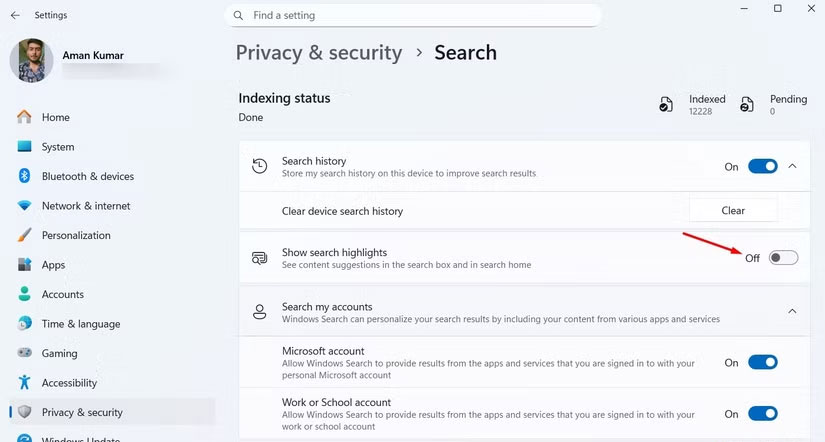Click the Search my accounts person icon
The width and height of the screenshot is (825, 442).
pos(260,312)
